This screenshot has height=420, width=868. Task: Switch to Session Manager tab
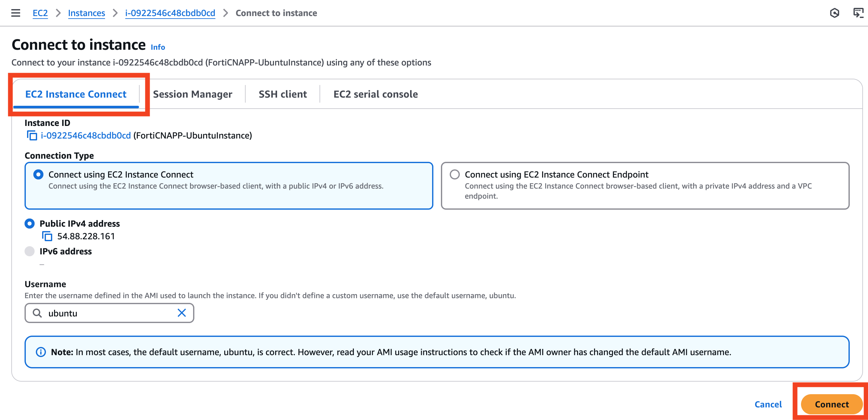192,94
